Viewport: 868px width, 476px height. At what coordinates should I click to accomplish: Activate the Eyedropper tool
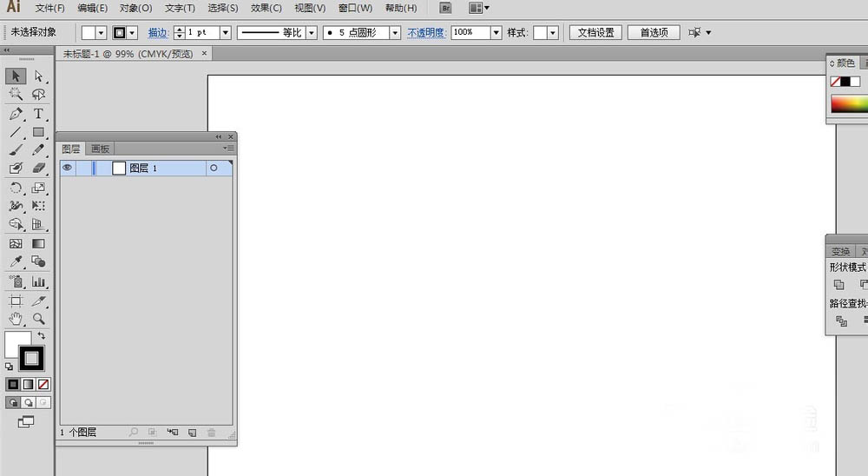[x=16, y=261]
